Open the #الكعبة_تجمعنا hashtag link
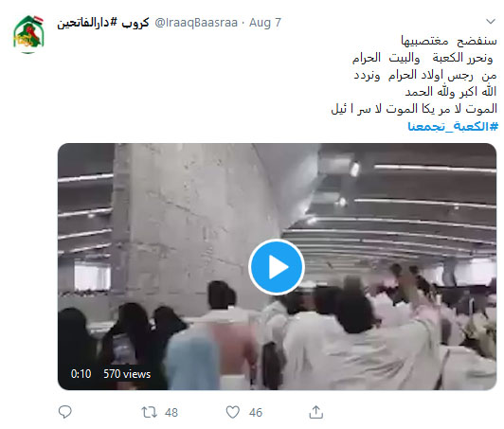Screen dimensions: 504x429 [453, 126]
